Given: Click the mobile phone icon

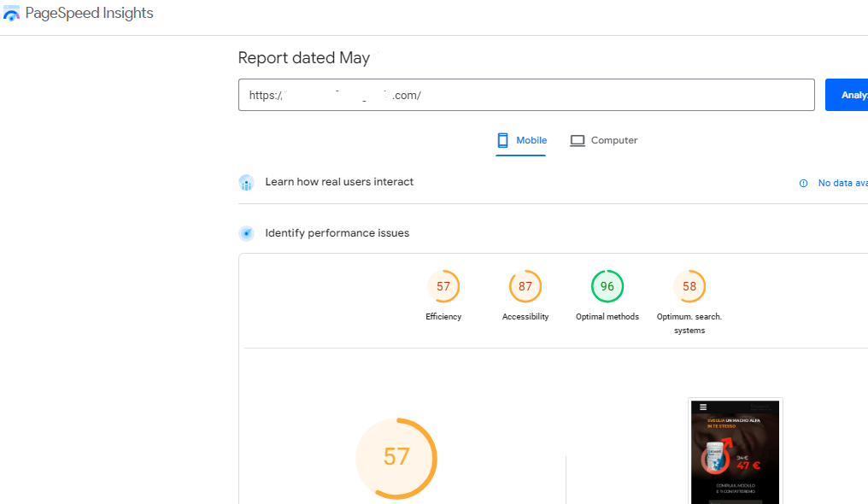Looking at the screenshot, I should pos(502,141).
